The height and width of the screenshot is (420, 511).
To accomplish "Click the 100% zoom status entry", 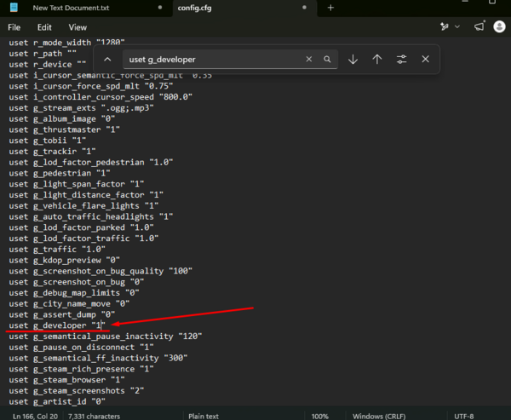I will click(319, 416).
